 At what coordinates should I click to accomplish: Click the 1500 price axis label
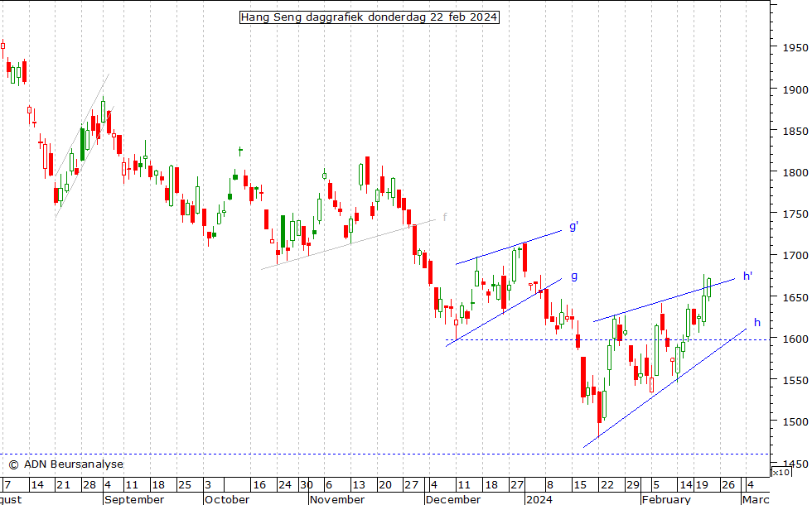click(795, 421)
